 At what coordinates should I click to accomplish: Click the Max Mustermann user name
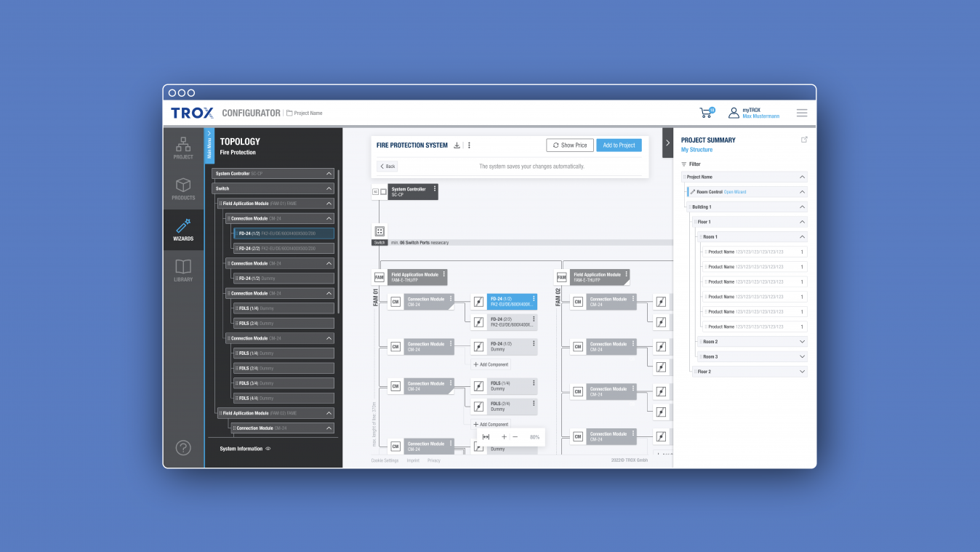(x=760, y=116)
